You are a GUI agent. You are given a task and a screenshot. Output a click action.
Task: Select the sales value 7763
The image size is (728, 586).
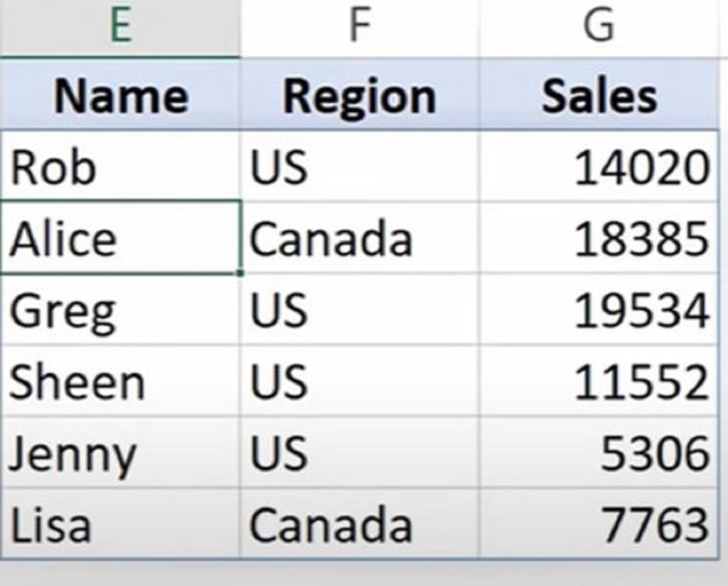tap(599, 524)
